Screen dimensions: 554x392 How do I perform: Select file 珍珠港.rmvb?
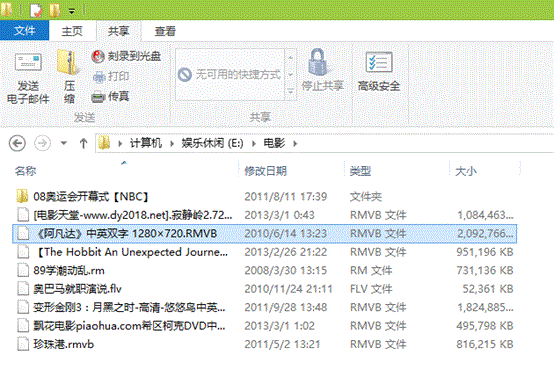pos(64,344)
